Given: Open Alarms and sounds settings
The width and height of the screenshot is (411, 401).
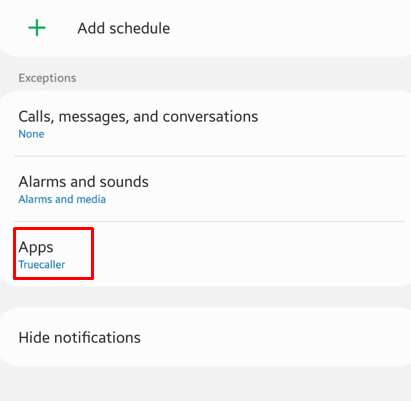Looking at the screenshot, I should [x=205, y=189].
